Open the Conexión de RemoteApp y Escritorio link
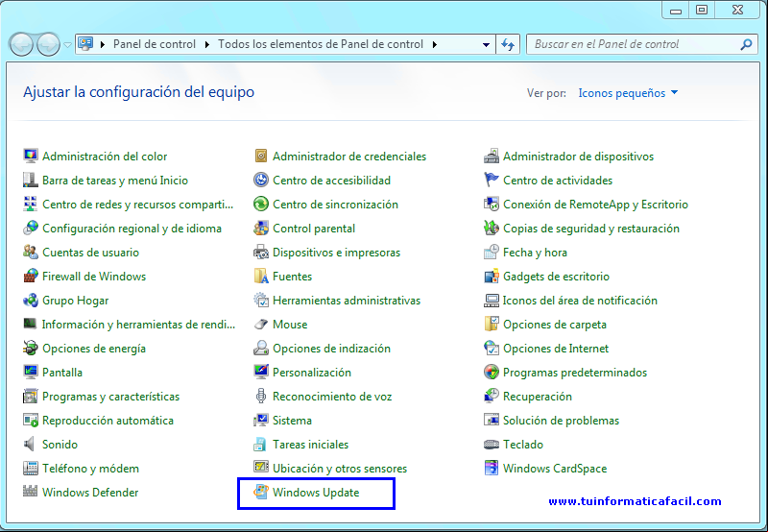This screenshot has height=532, width=768. click(x=595, y=205)
